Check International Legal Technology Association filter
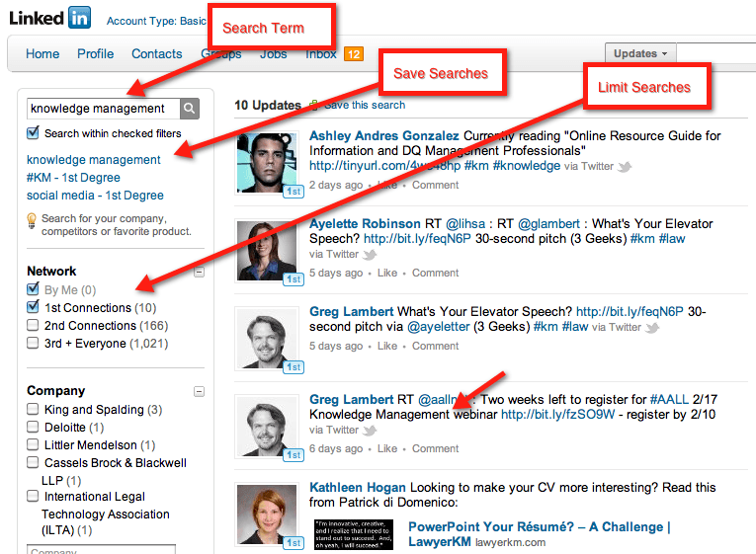The image size is (756, 554). pyautogui.click(x=33, y=496)
